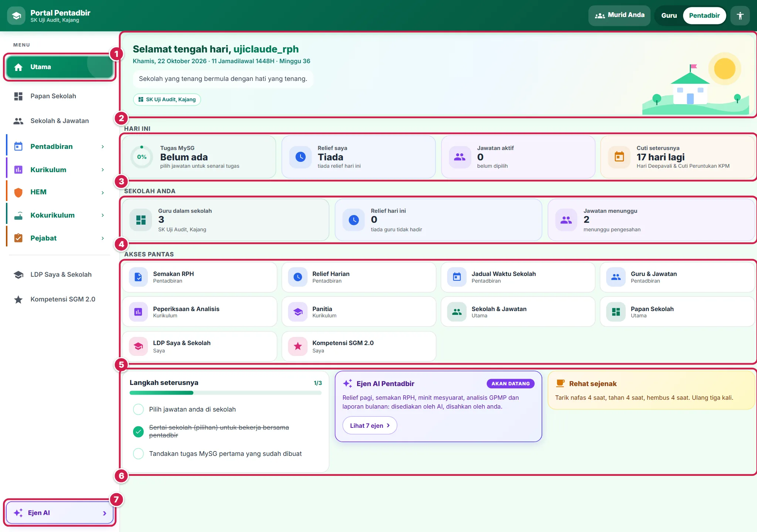This screenshot has width=757, height=532.
Task: Switch role to Pentadbir
Action: [x=704, y=16]
